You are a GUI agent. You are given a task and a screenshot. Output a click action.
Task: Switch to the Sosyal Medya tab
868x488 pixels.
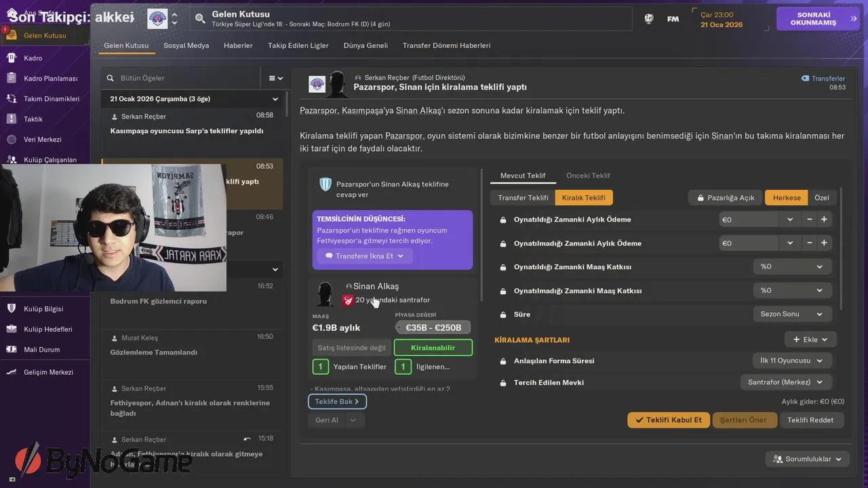pyautogui.click(x=186, y=45)
